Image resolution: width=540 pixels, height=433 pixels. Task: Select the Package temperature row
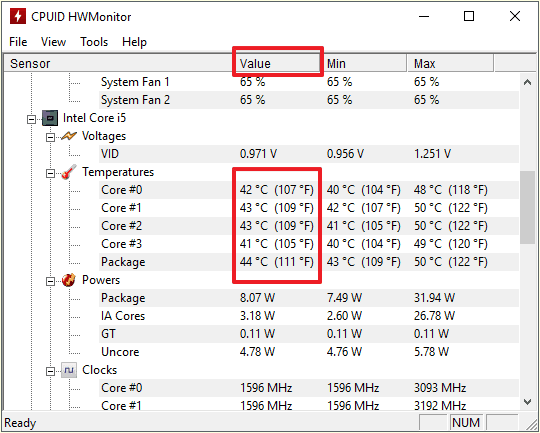(x=309, y=262)
